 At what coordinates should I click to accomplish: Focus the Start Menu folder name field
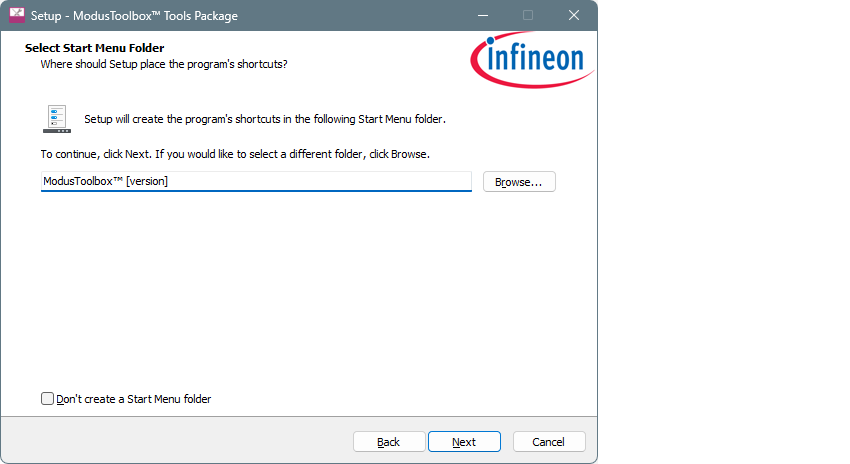tap(256, 182)
